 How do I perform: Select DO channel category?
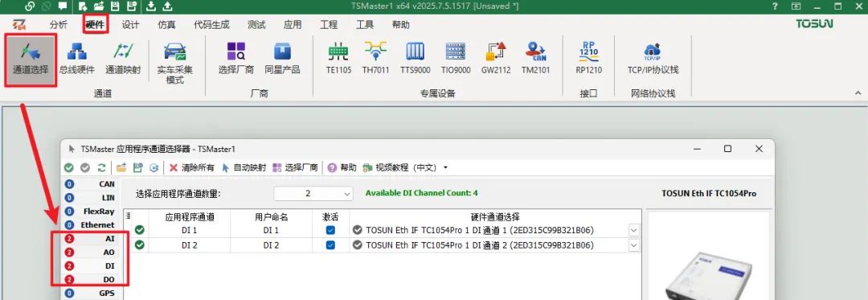(x=90, y=280)
